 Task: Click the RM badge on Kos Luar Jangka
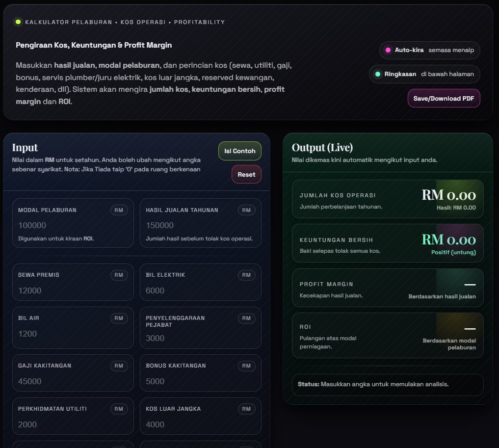[247, 409]
